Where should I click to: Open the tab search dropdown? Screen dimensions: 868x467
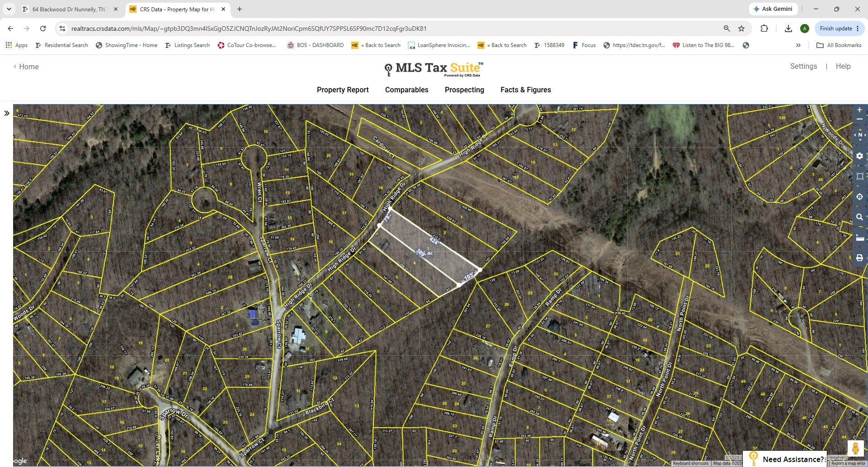click(9, 9)
